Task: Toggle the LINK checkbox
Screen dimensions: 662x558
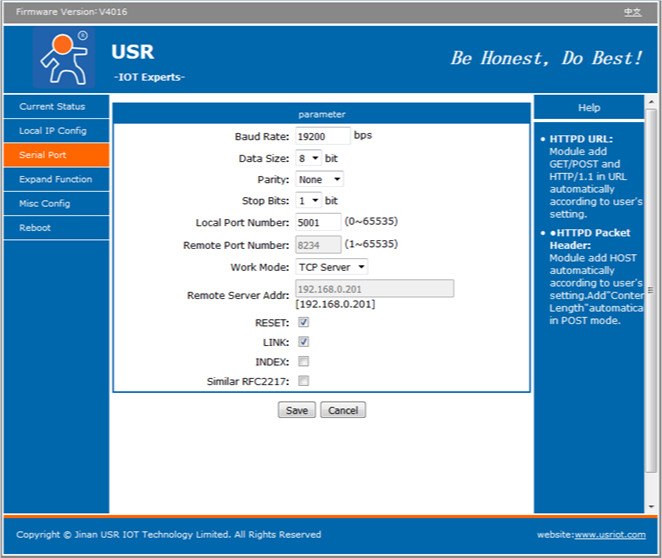Action: tap(303, 342)
